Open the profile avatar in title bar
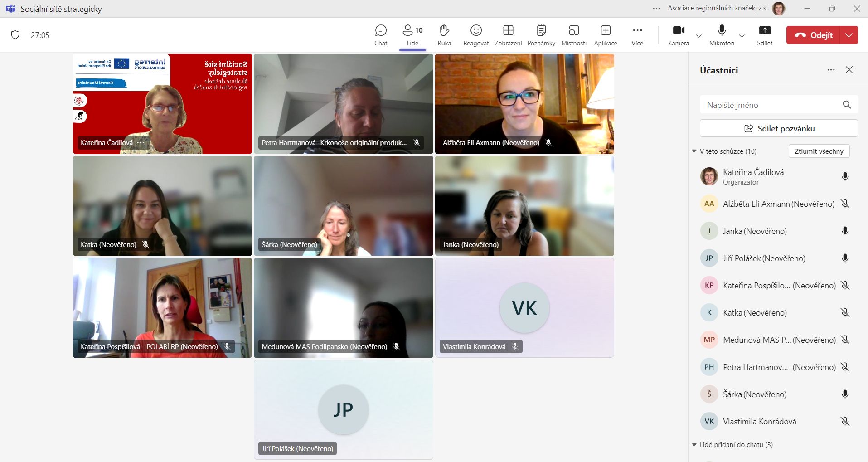The height and width of the screenshot is (462, 868). pos(779,8)
